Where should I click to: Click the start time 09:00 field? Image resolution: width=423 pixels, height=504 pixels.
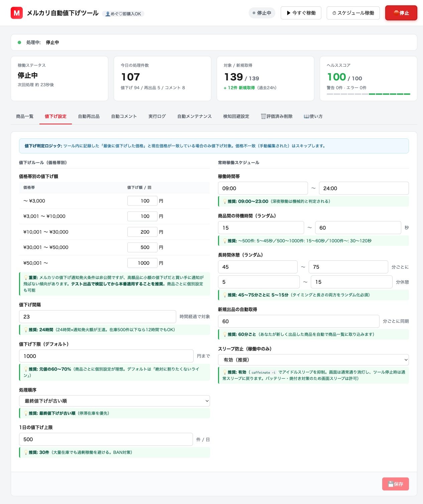pyautogui.click(x=263, y=188)
